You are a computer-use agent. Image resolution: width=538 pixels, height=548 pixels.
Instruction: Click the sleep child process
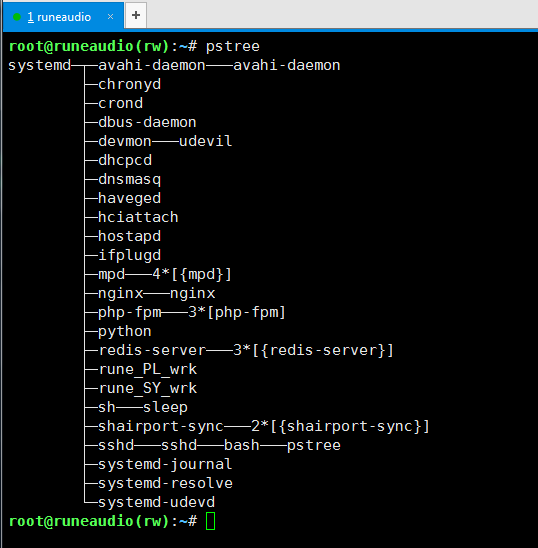point(165,408)
